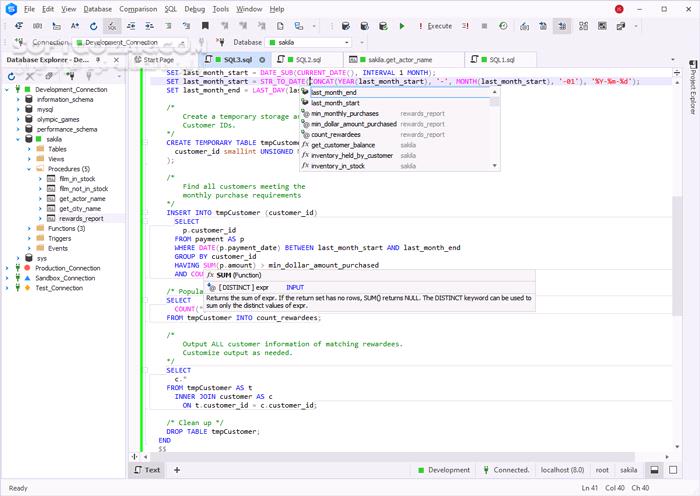Click the main toolbar refresh icon
The image size is (700, 496).
tap(93, 26)
